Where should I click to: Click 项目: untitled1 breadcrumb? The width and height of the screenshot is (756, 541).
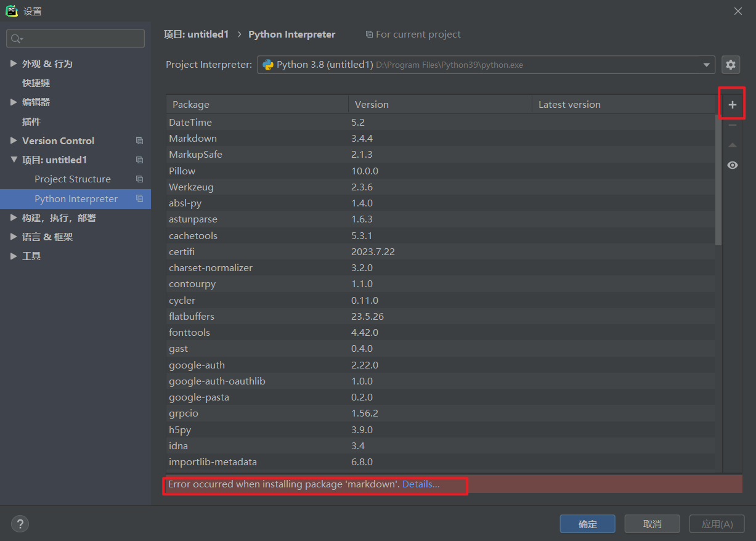[x=196, y=35]
